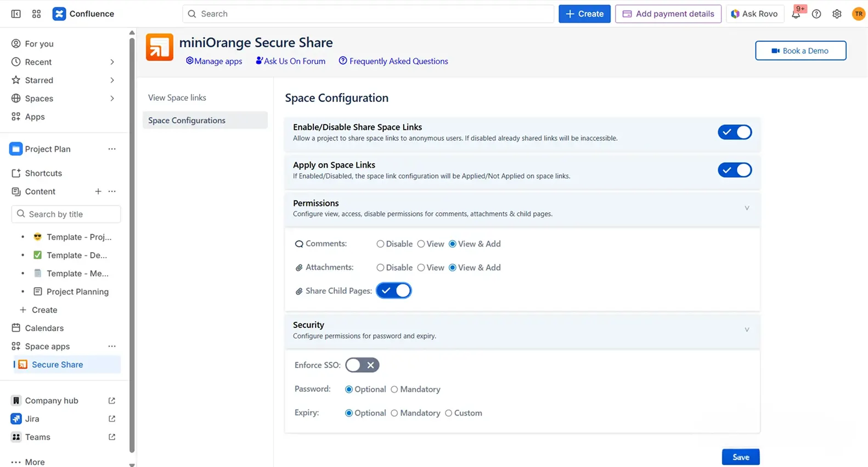Open the notifications bell icon
Viewport: 868px width, 467px height.
pyautogui.click(x=796, y=14)
